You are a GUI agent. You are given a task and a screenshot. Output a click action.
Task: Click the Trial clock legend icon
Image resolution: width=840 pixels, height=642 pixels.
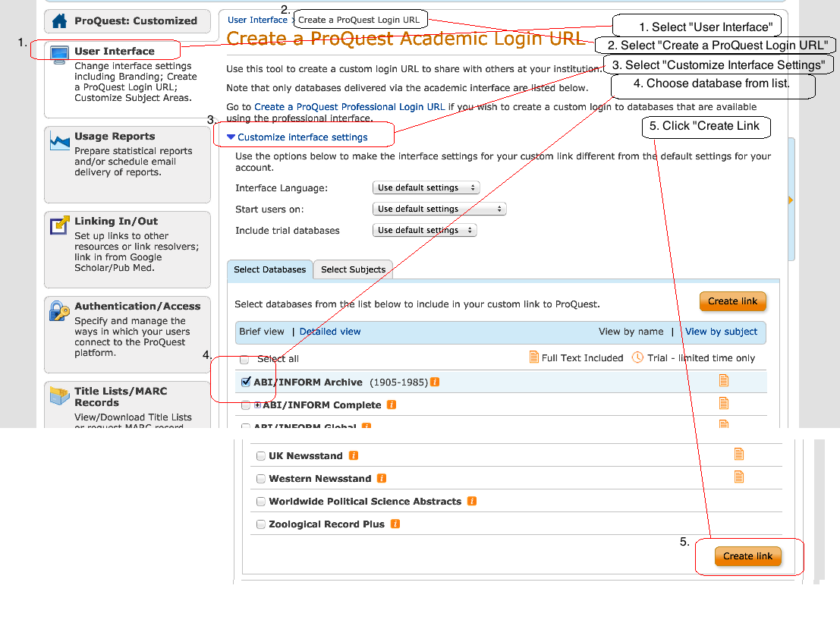click(637, 357)
